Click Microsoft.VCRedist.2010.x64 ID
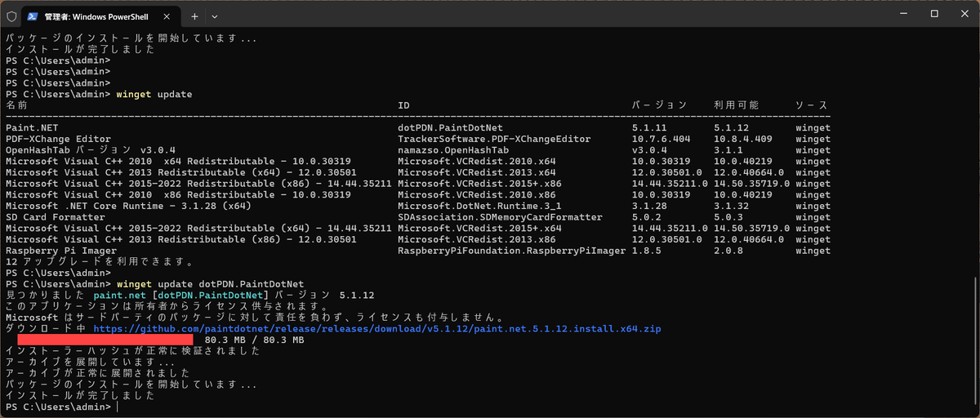The height and width of the screenshot is (418, 980). [477, 161]
